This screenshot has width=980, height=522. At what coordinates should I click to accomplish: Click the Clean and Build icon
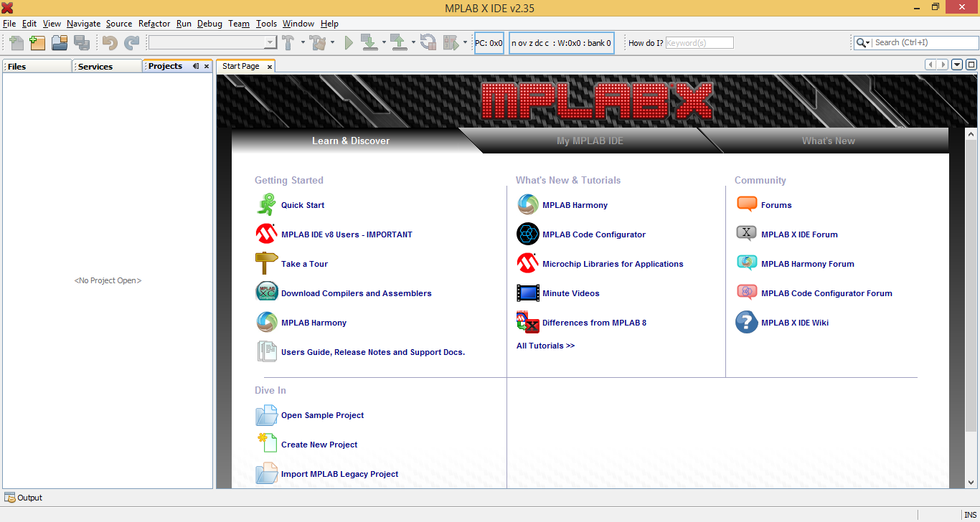pyautogui.click(x=319, y=42)
